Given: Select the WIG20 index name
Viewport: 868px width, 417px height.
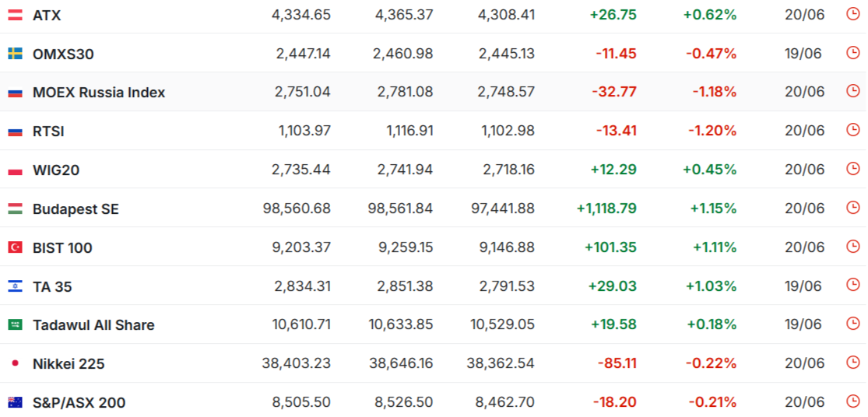Looking at the screenshot, I should (56, 170).
